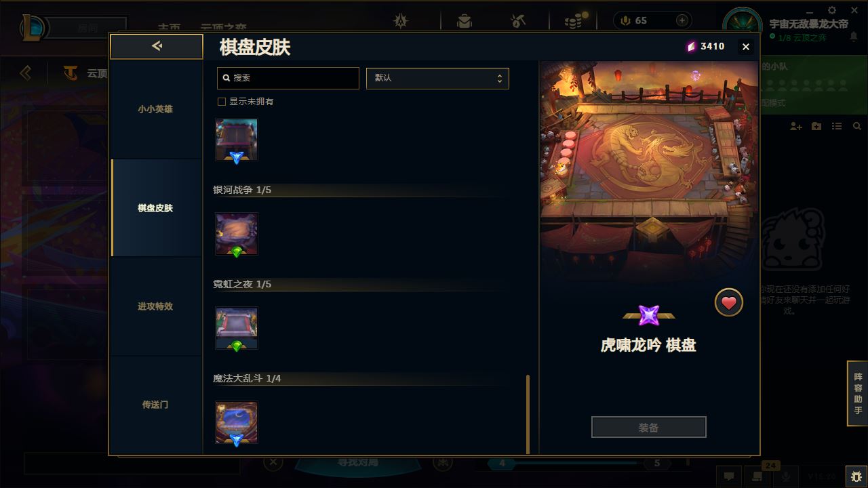
Task: Switch to the 进攻特效 tab
Action: (x=155, y=306)
